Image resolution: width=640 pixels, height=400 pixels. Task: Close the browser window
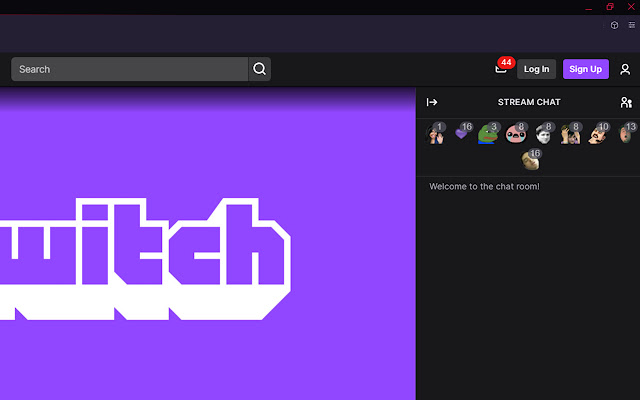(x=631, y=7)
